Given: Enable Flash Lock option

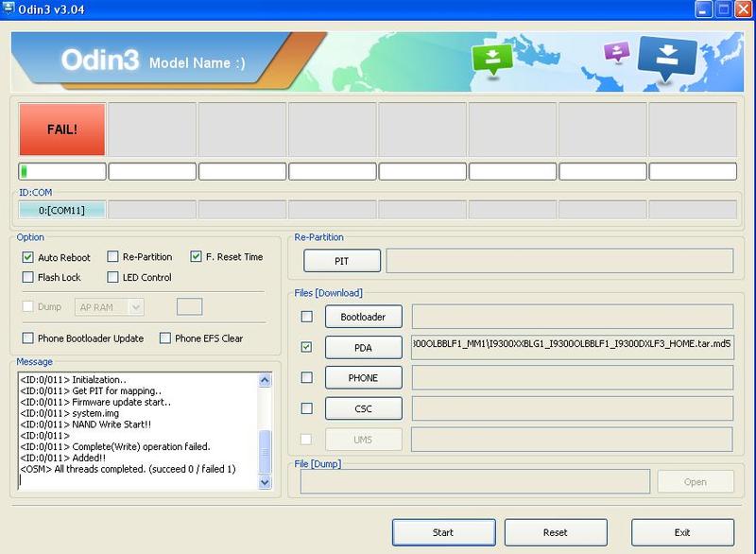Looking at the screenshot, I should 28,277.
